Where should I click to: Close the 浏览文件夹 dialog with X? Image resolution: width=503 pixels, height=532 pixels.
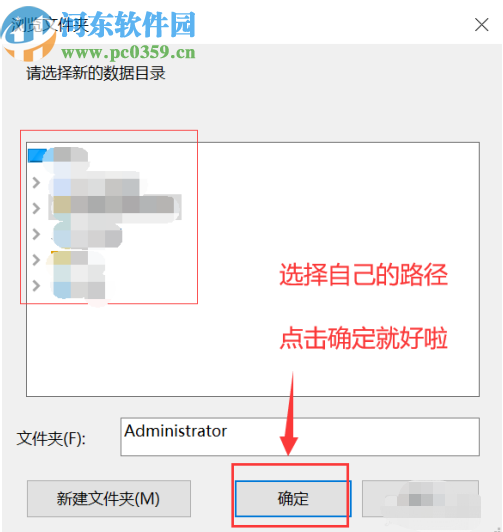tap(481, 25)
